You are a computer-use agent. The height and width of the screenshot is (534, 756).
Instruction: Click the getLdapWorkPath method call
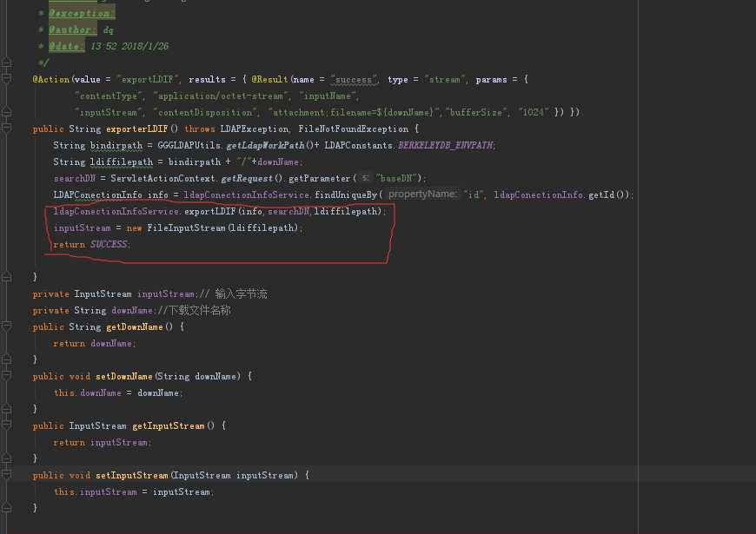(265, 145)
